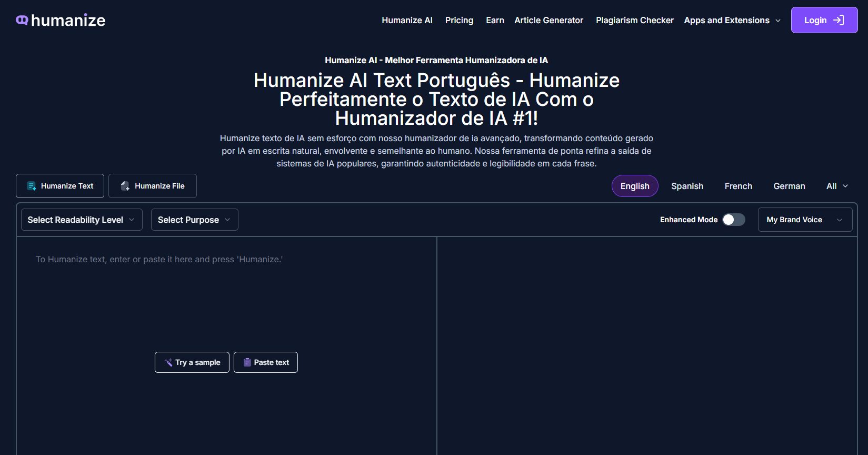
Task: Click Paste text button
Action: click(266, 362)
